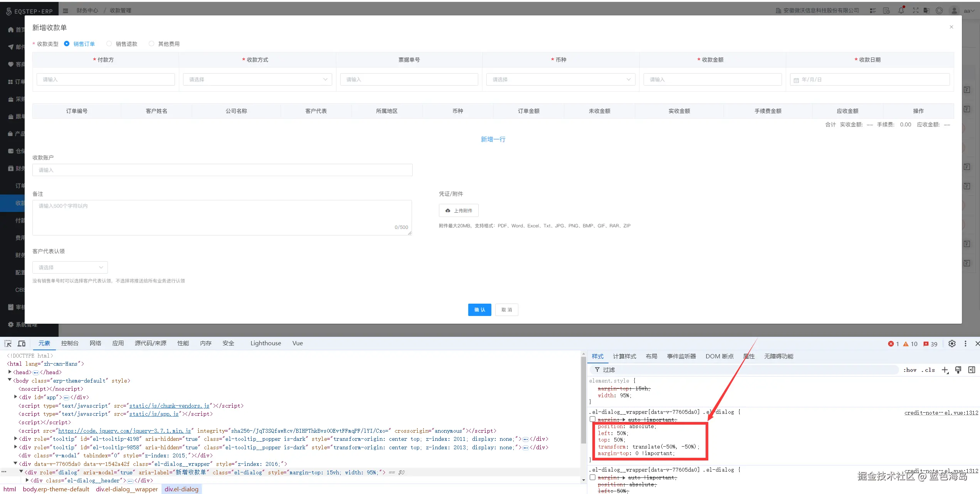The height and width of the screenshot is (494, 980).
Task: Select the 其他费用 radio option
Action: (x=151, y=44)
